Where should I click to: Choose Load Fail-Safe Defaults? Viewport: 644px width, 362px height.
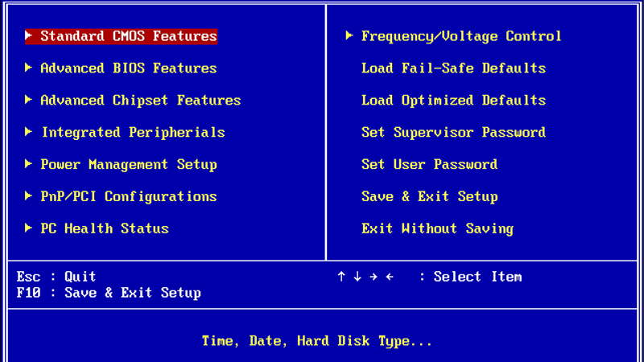[453, 68]
